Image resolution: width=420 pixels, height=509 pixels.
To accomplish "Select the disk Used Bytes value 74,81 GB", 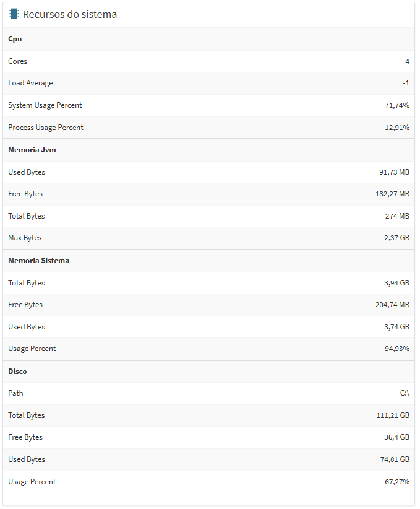I will [x=395, y=459].
